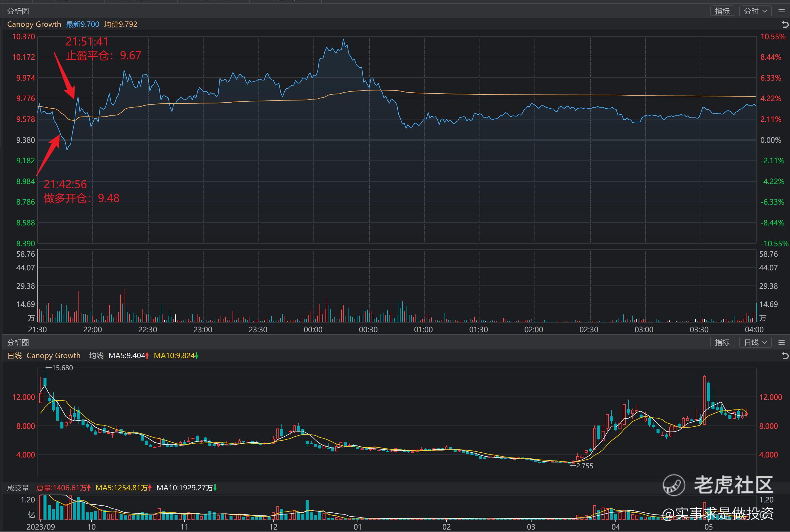Click the Tiger community logo watermark

(674, 485)
